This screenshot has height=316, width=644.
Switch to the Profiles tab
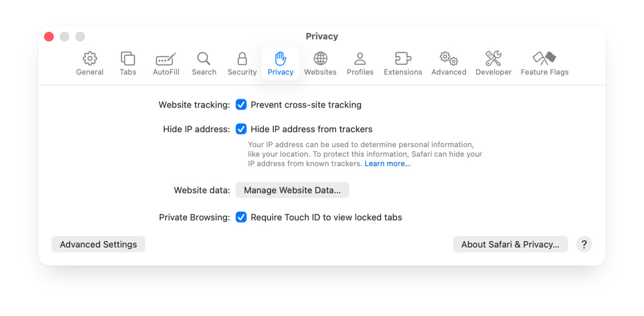[360, 63]
